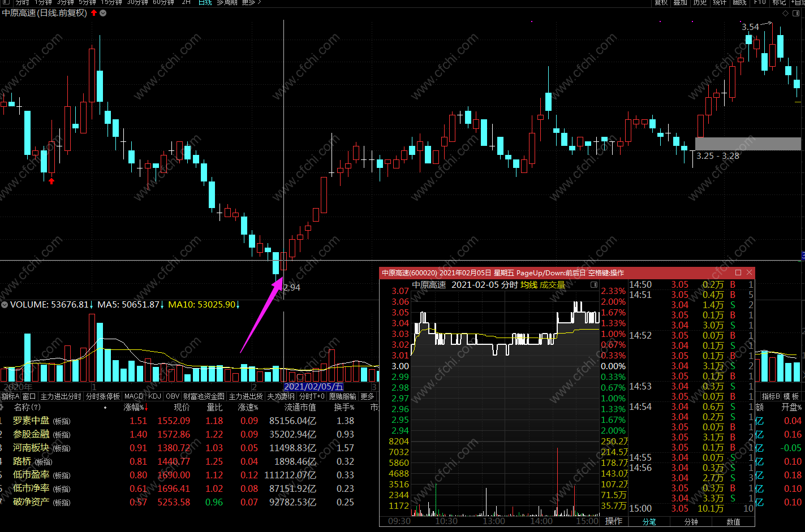This screenshot has width=805, height=532.
Task: Sort list by 涨幅% column
Action: (136, 407)
